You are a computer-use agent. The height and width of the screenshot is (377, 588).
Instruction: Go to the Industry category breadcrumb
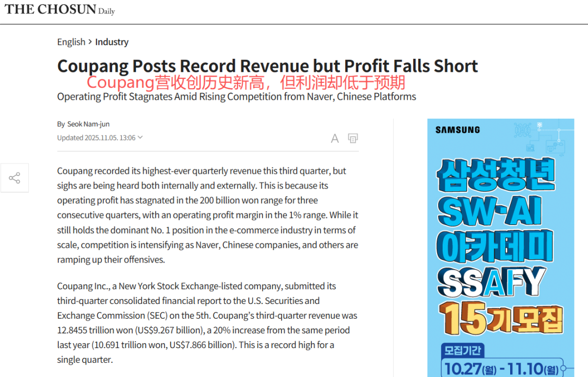112,42
